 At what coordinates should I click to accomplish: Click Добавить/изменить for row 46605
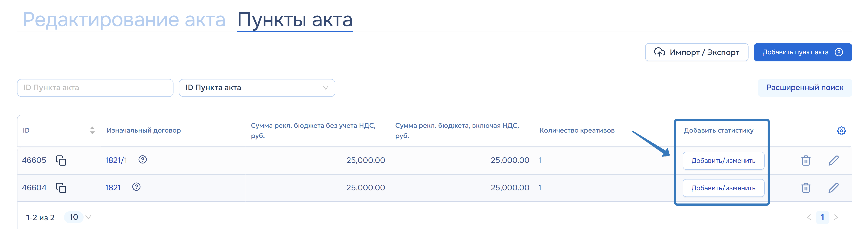[x=723, y=161]
